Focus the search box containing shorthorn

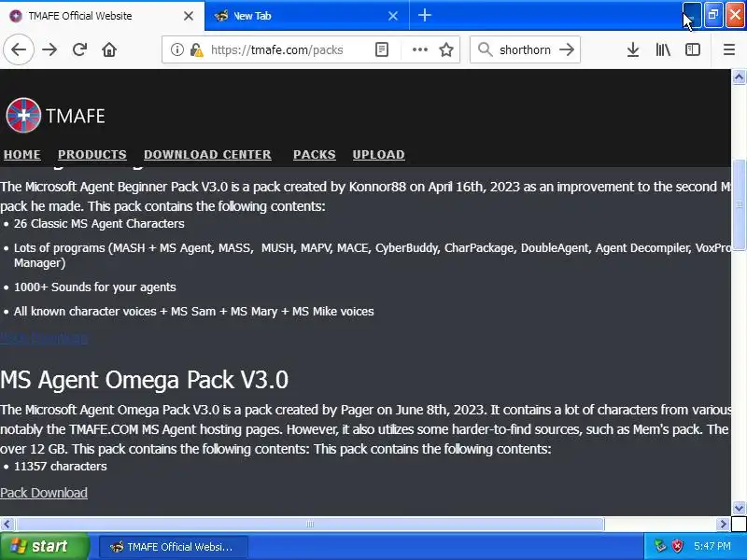pyautogui.click(x=525, y=49)
